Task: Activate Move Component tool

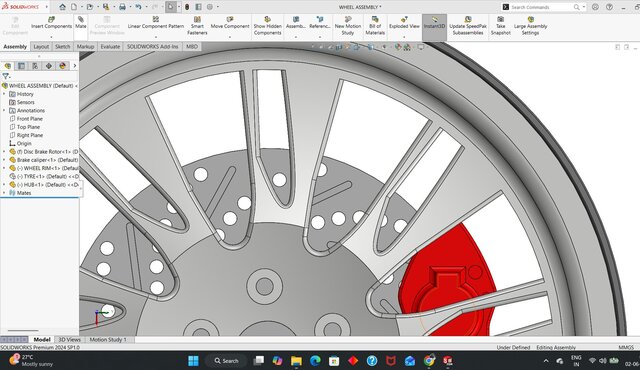Action: (230, 23)
